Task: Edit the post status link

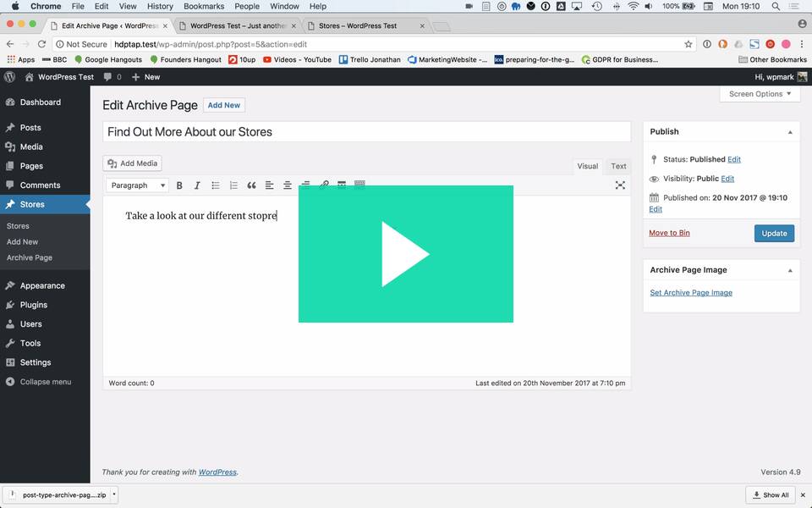Action: [734, 159]
